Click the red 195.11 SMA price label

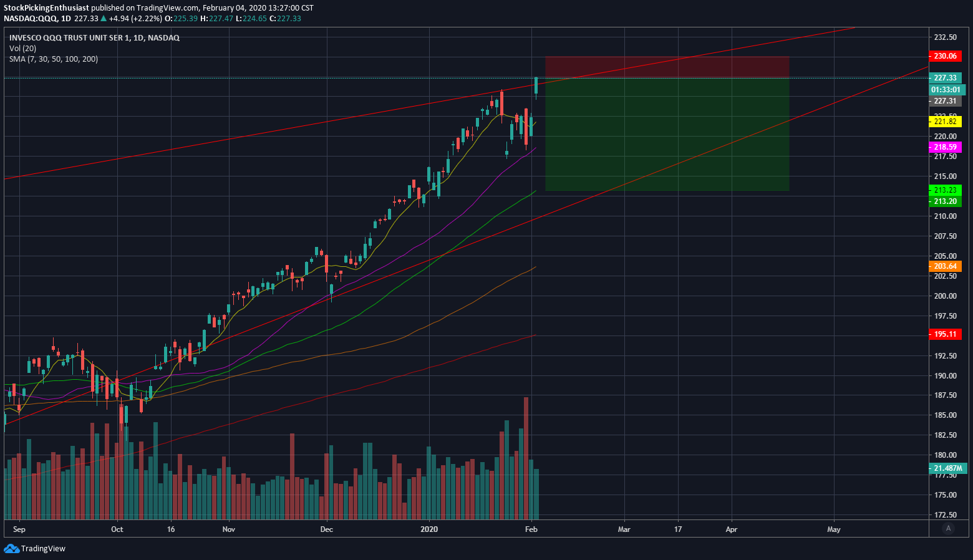tap(945, 334)
